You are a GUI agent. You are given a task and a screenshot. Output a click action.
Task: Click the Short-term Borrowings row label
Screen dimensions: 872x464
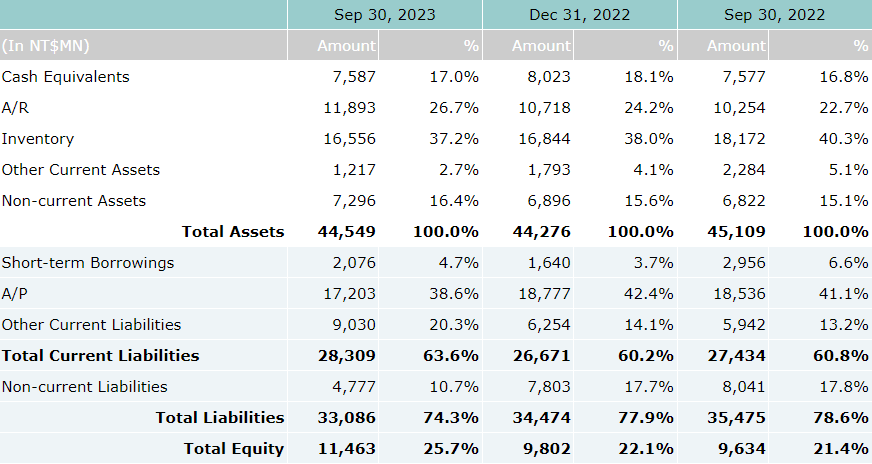point(88,263)
